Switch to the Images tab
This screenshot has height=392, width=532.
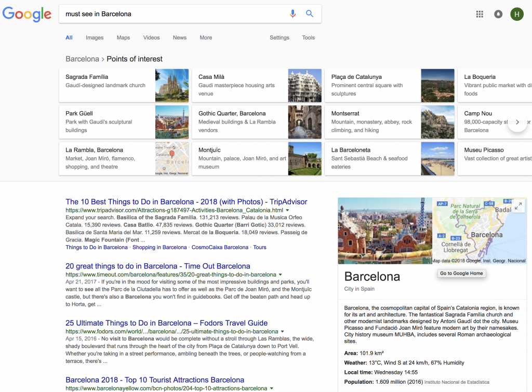(x=95, y=37)
